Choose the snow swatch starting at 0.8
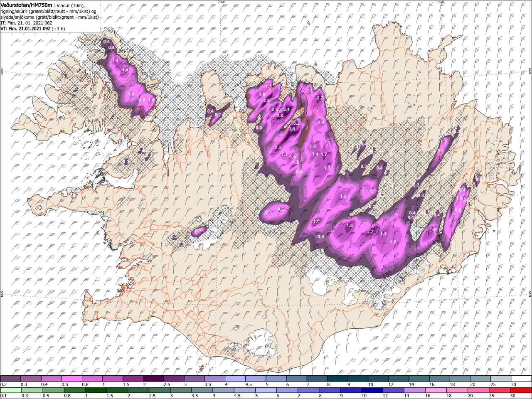Image resolution: width=532 pixels, height=399 pixels. pyautogui.click(x=92, y=379)
